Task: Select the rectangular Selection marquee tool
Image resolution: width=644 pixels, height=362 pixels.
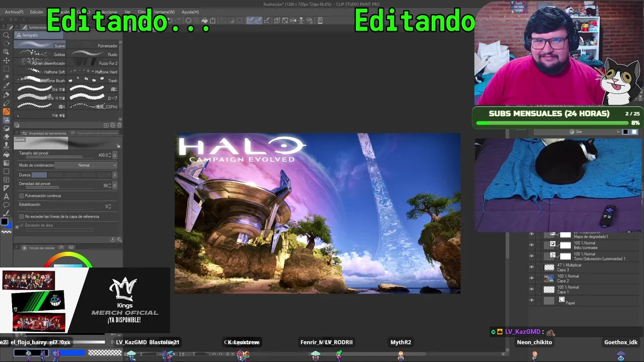Action: point(7,69)
